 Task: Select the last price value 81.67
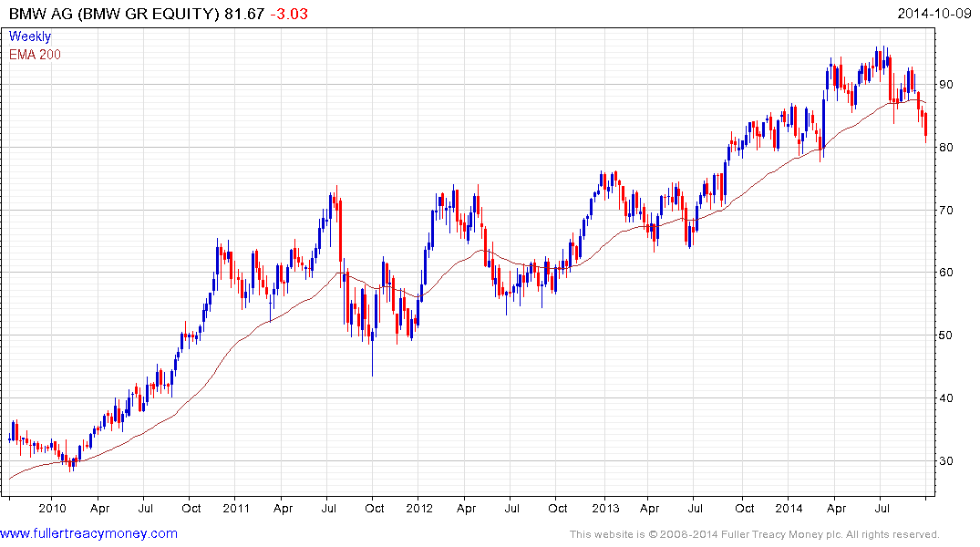point(245,14)
